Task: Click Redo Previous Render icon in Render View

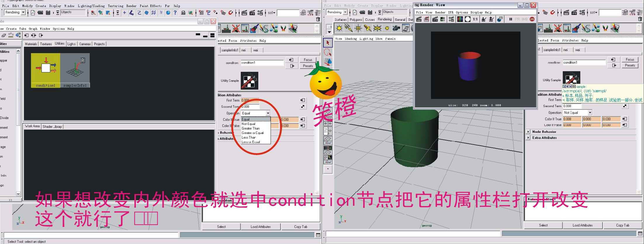Action: tap(419, 19)
